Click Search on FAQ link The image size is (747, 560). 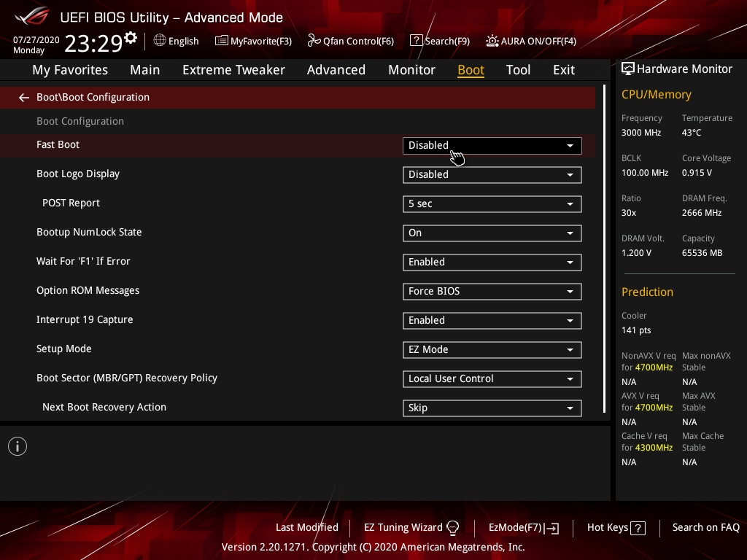(705, 527)
